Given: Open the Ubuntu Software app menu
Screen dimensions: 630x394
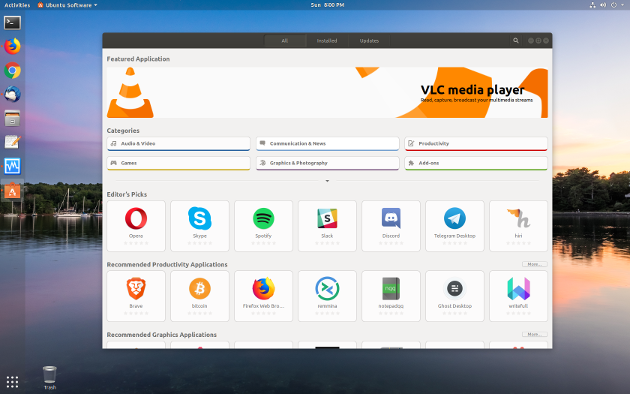Looking at the screenshot, I should click(x=68, y=5).
